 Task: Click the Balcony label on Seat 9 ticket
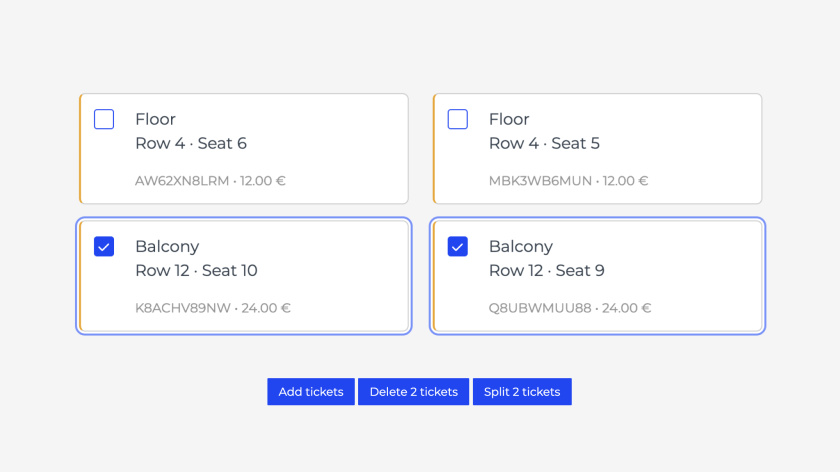(521, 246)
